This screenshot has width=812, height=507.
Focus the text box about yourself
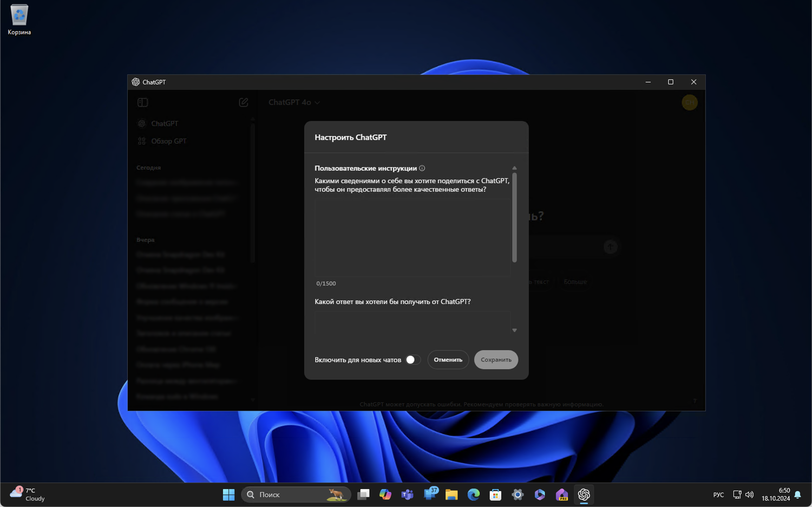(x=412, y=237)
